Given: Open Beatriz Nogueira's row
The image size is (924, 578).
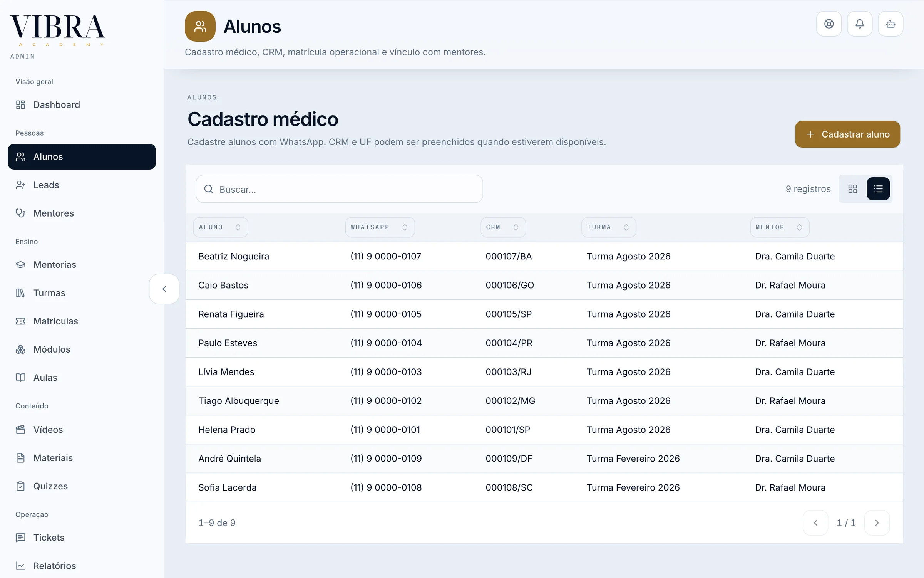Looking at the screenshot, I should (x=544, y=256).
